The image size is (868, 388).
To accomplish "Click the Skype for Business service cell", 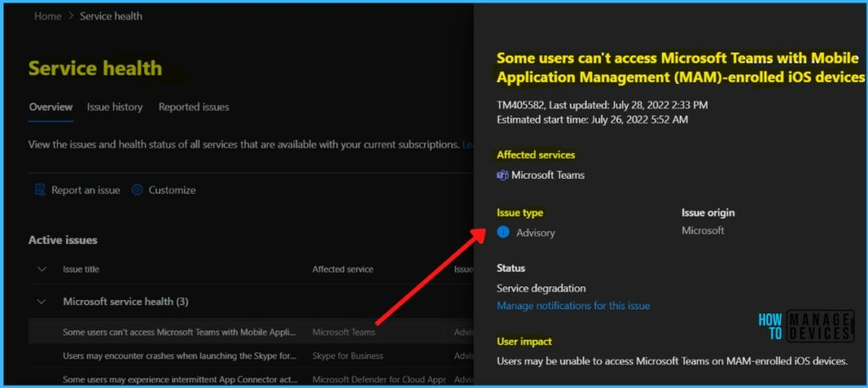I will point(348,356).
